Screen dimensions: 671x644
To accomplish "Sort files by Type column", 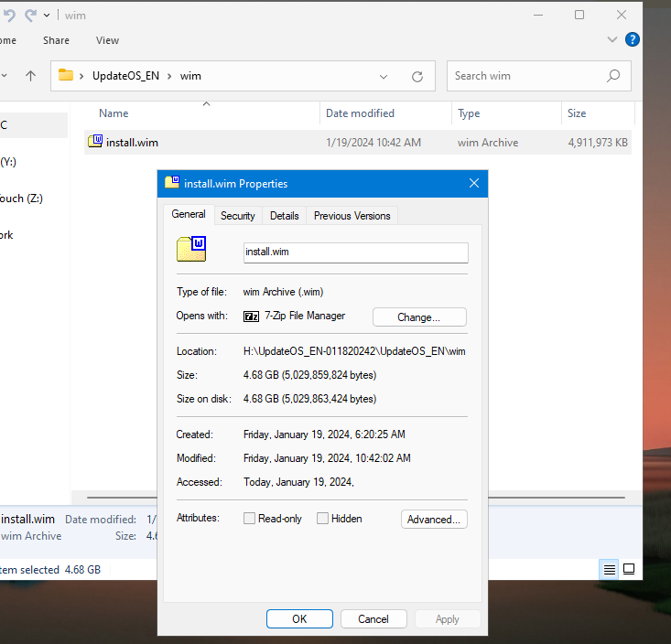I will [469, 113].
